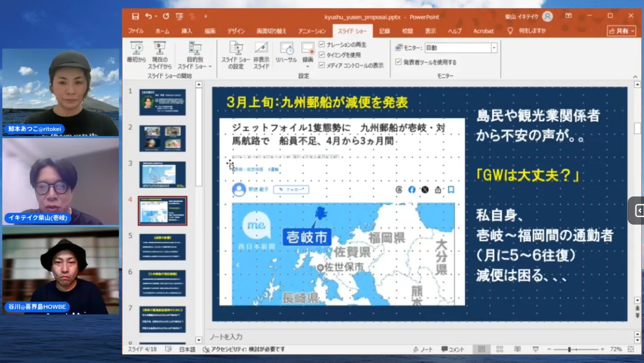
Task: Select slide 6 thumbnail
Action: click(163, 283)
